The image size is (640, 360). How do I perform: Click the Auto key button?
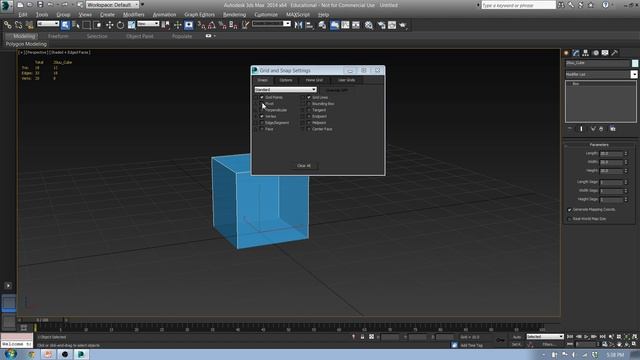517,337
